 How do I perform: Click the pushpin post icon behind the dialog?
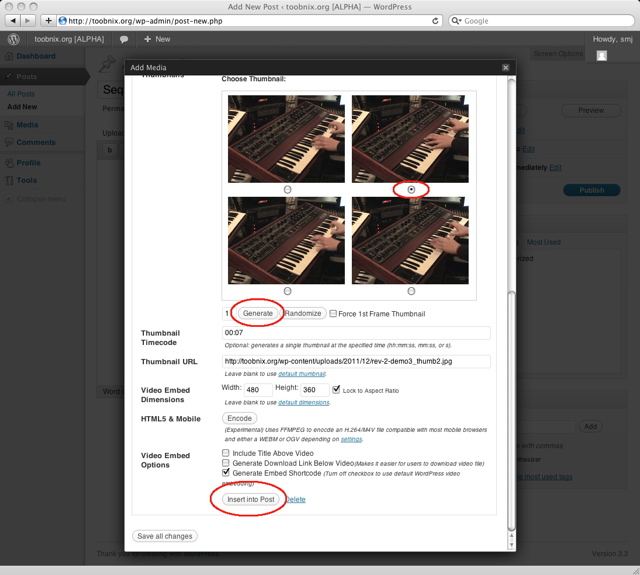(107, 64)
